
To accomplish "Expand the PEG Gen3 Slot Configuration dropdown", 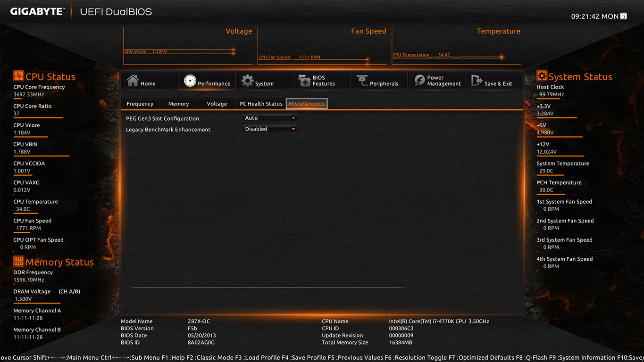I will point(270,118).
